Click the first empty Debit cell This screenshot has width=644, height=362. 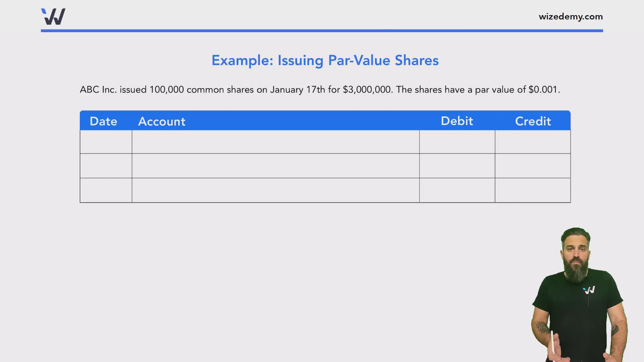457,141
